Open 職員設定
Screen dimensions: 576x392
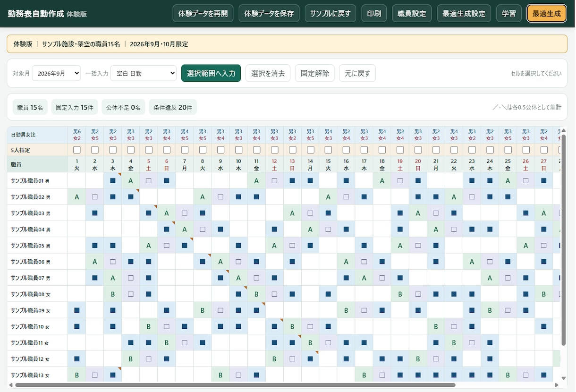tap(412, 14)
